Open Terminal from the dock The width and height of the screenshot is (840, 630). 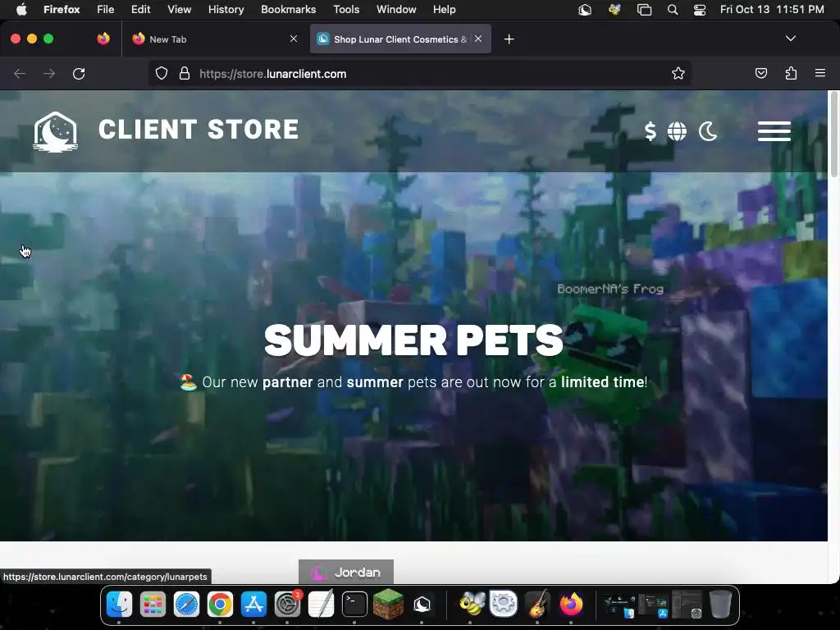pos(354,605)
